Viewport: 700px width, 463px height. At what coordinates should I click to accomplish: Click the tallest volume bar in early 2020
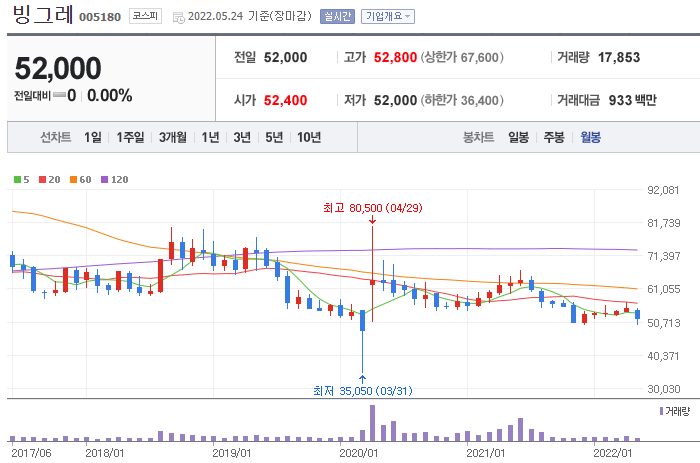click(372, 423)
